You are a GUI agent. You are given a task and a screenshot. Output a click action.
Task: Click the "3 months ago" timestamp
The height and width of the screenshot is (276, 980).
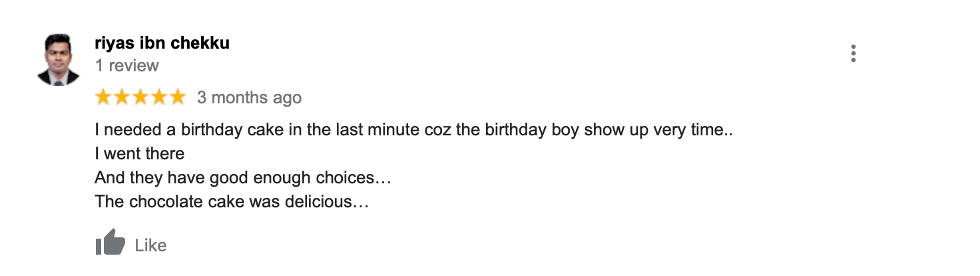(249, 98)
